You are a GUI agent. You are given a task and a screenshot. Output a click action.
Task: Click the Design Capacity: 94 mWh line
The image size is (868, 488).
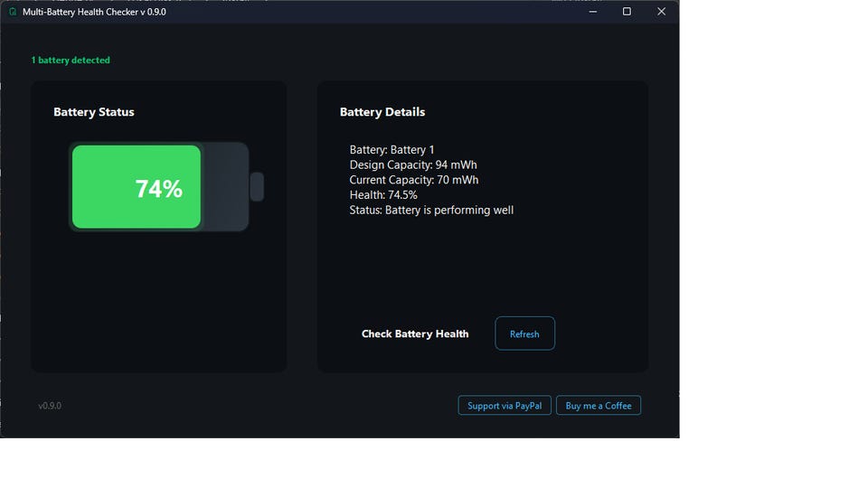tap(413, 164)
